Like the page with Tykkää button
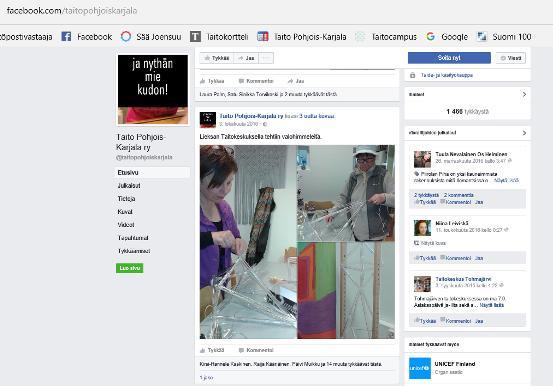The height and width of the screenshot is (386, 553). [217, 58]
